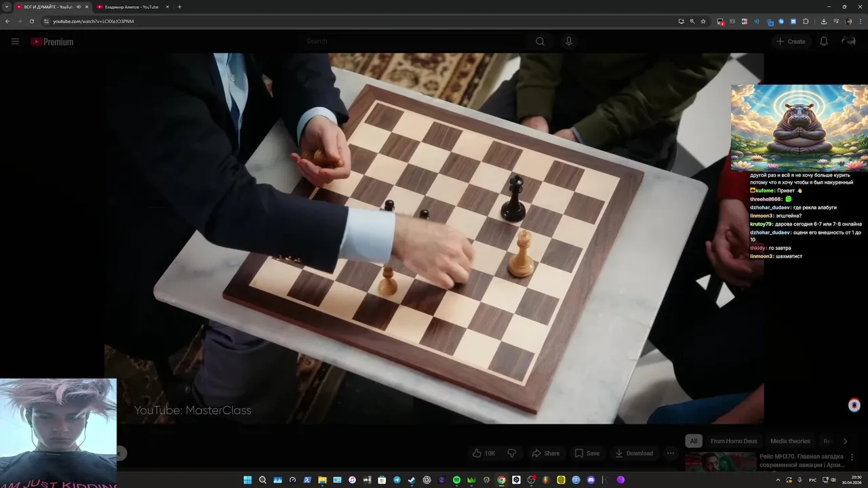
Task: Open the Extensions puzzle menu
Action: [x=806, y=21]
